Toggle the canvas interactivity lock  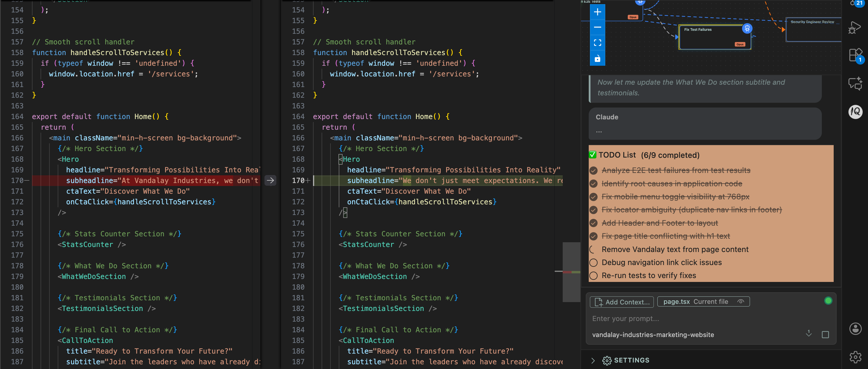click(597, 58)
